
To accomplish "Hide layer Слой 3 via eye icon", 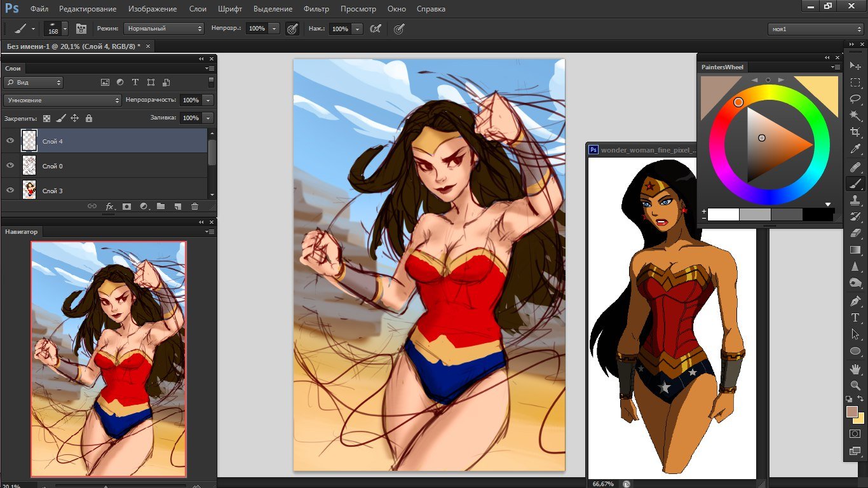I will point(10,191).
